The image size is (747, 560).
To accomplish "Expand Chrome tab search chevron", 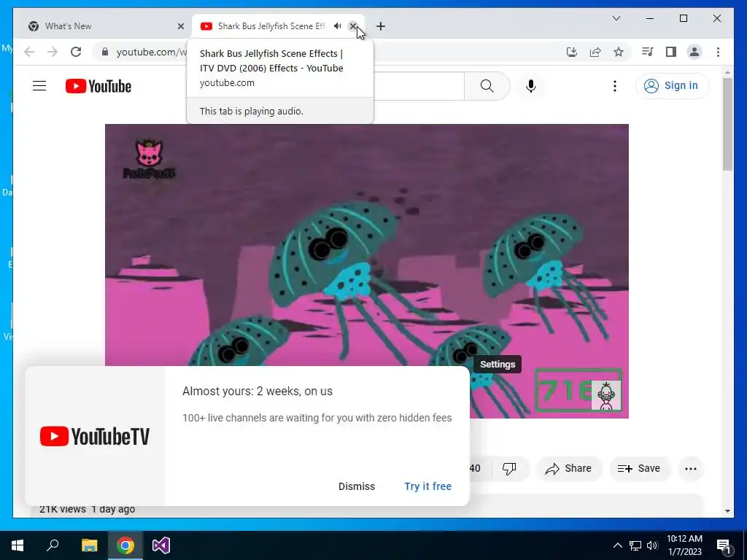I will [616, 18].
